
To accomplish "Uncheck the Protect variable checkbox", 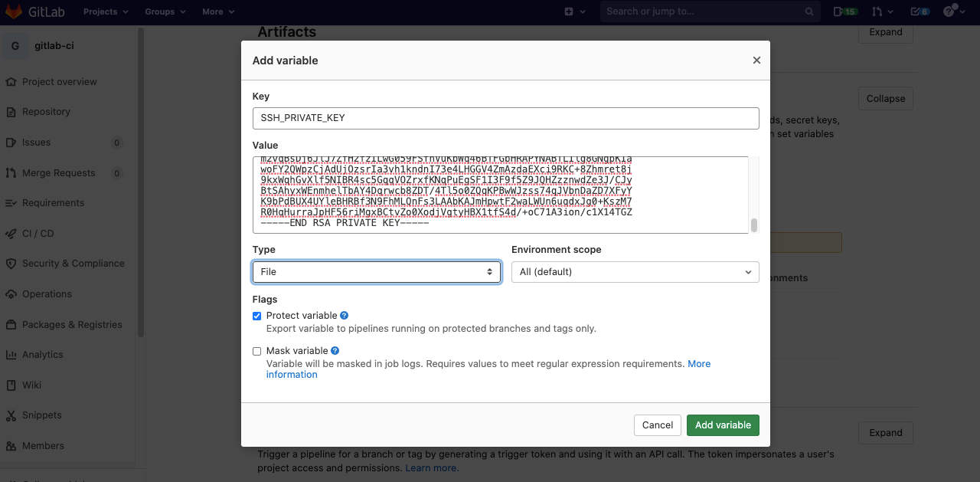I will (256, 316).
